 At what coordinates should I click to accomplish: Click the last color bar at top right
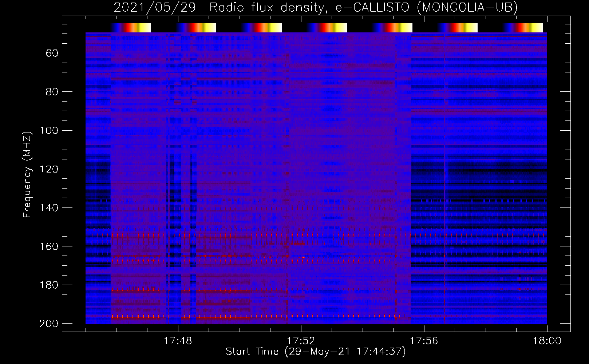pyautogui.click(x=523, y=28)
